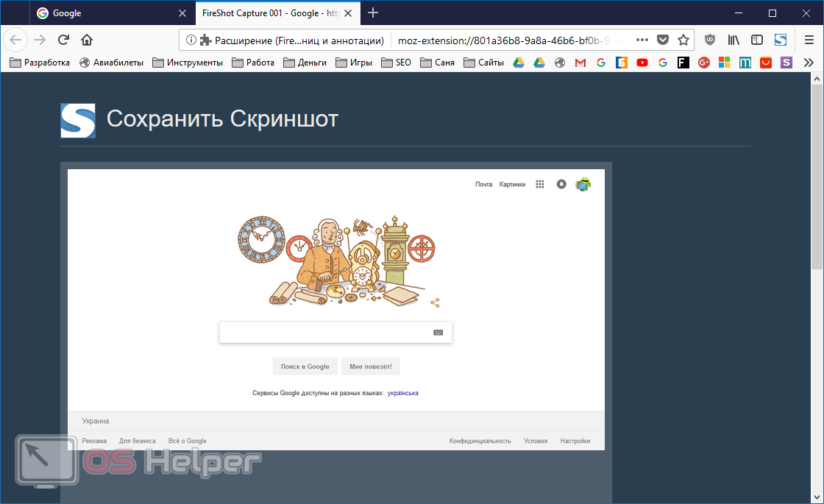Click the Расширение extension identity label
Viewport: 824px width, 504px height.
293,40
